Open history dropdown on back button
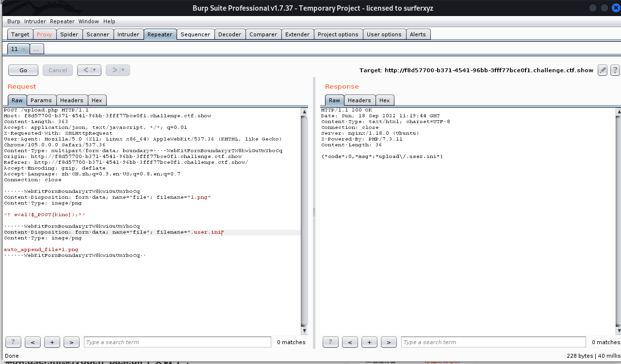 pyautogui.click(x=95, y=70)
